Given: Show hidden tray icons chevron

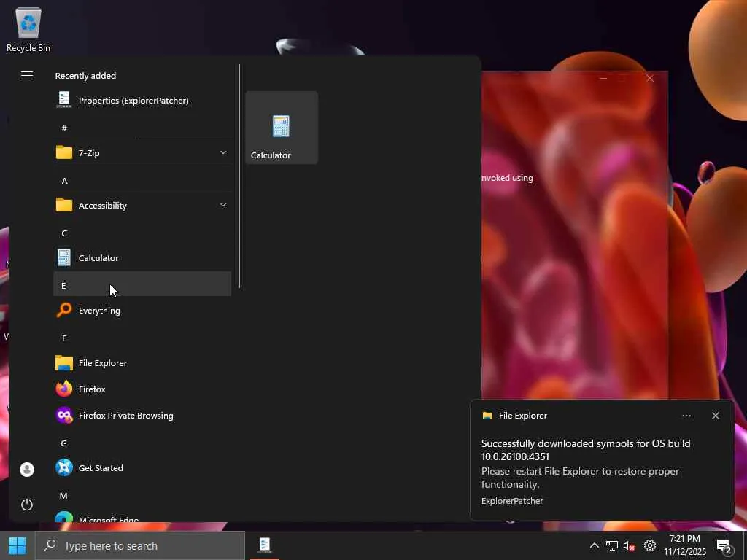Looking at the screenshot, I should [594, 545].
